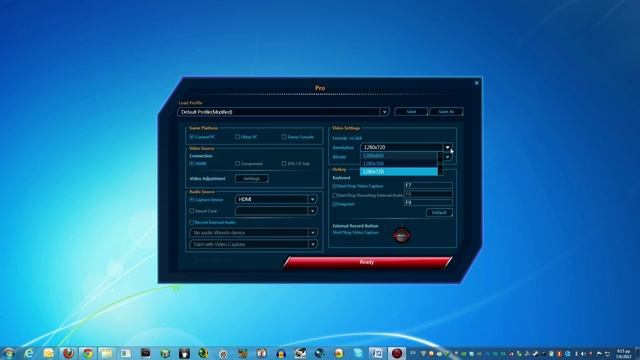640x360 pixels.
Task: Click the F9 snapshot hotkey field
Action: (x=428, y=202)
